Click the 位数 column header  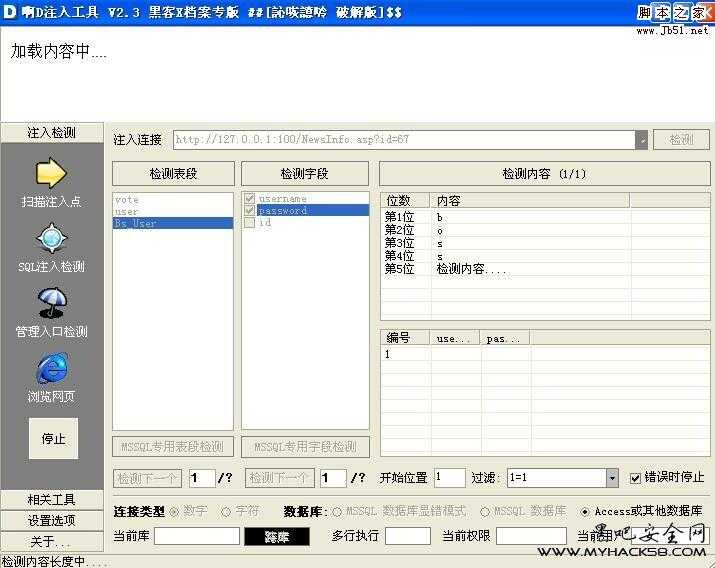(x=405, y=201)
